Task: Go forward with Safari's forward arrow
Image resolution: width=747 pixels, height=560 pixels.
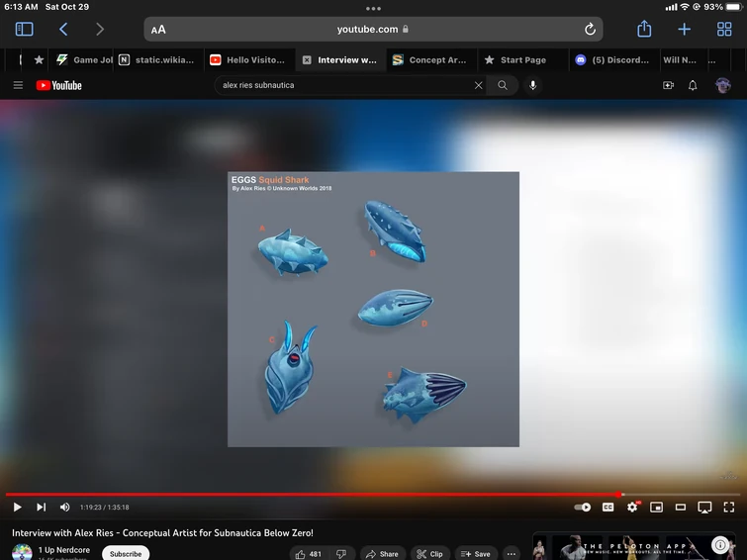Action: click(x=100, y=29)
